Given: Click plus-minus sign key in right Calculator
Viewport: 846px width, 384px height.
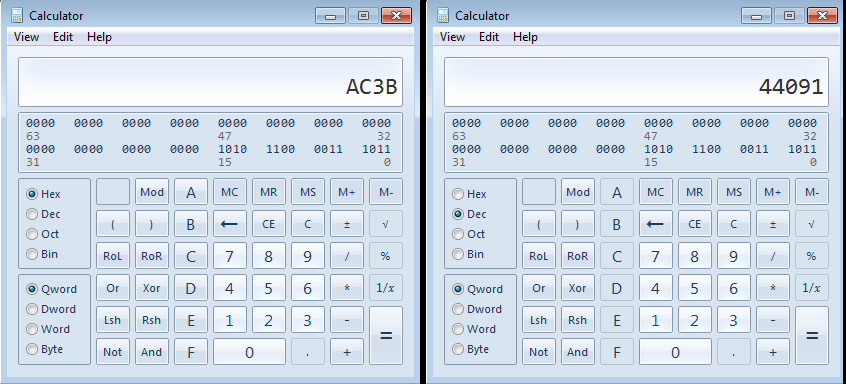Looking at the screenshot, I should tap(773, 224).
